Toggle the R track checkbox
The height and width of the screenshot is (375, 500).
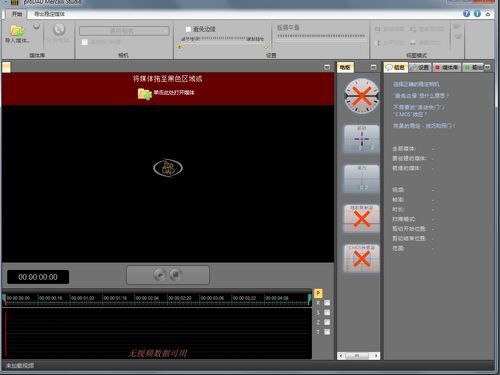327,303
